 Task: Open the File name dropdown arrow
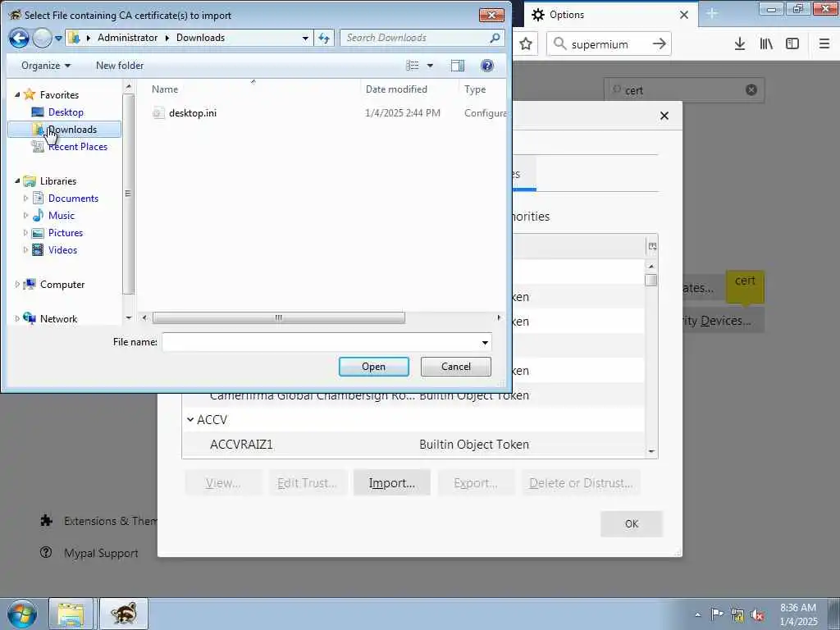point(485,342)
